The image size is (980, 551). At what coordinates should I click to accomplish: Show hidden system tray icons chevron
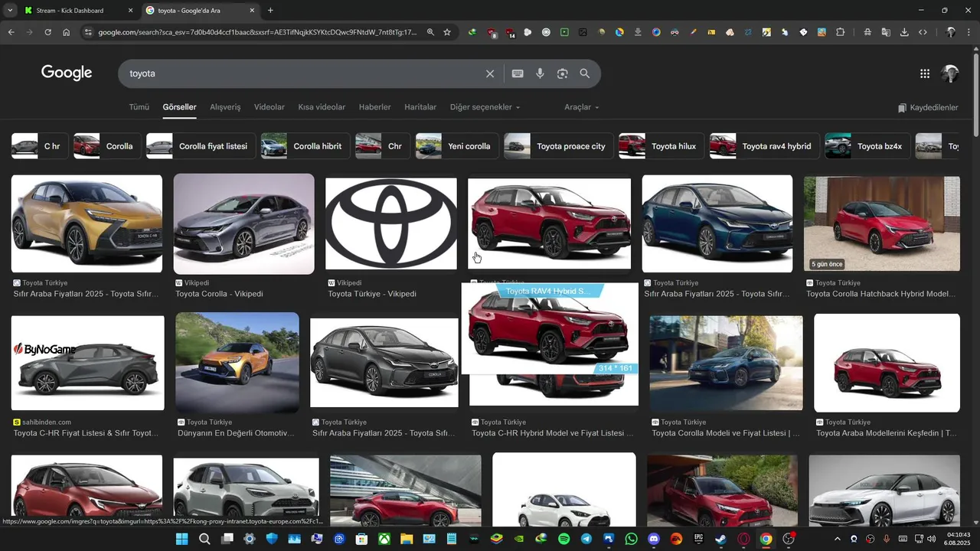[x=837, y=539]
